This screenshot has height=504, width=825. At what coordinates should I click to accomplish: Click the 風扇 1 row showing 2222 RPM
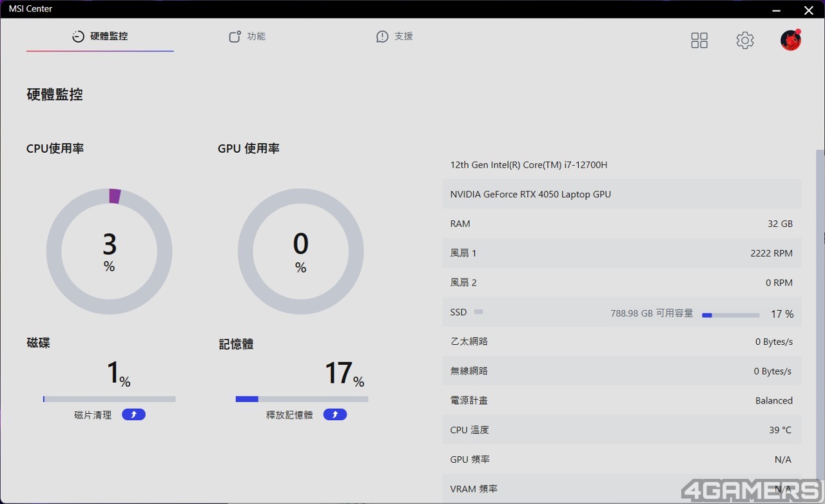(x=622, y=253)
